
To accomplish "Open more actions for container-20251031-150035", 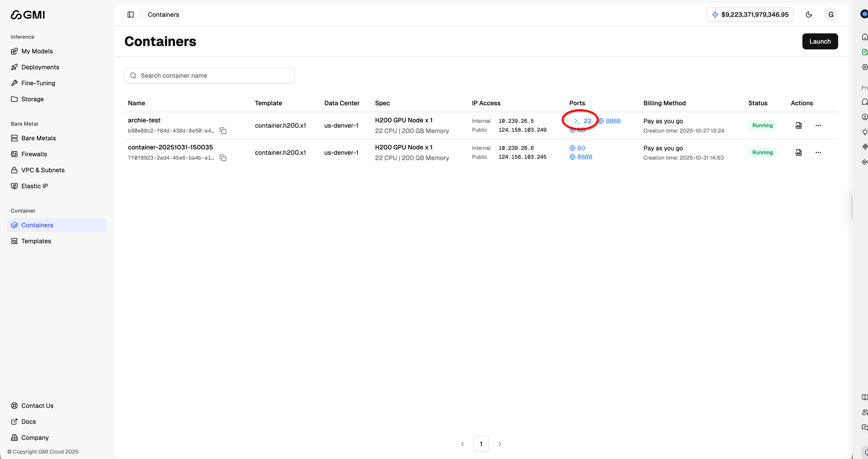I will [x=818, y=153].
